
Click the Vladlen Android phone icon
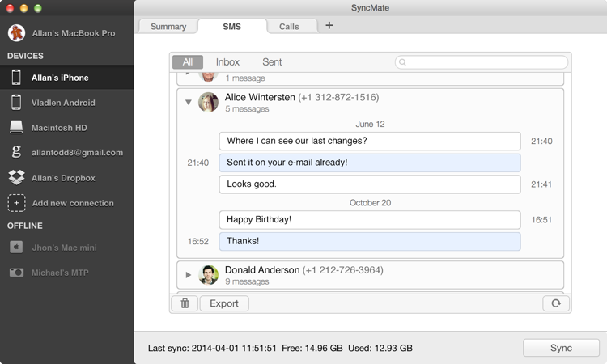(x=16, y=103)
